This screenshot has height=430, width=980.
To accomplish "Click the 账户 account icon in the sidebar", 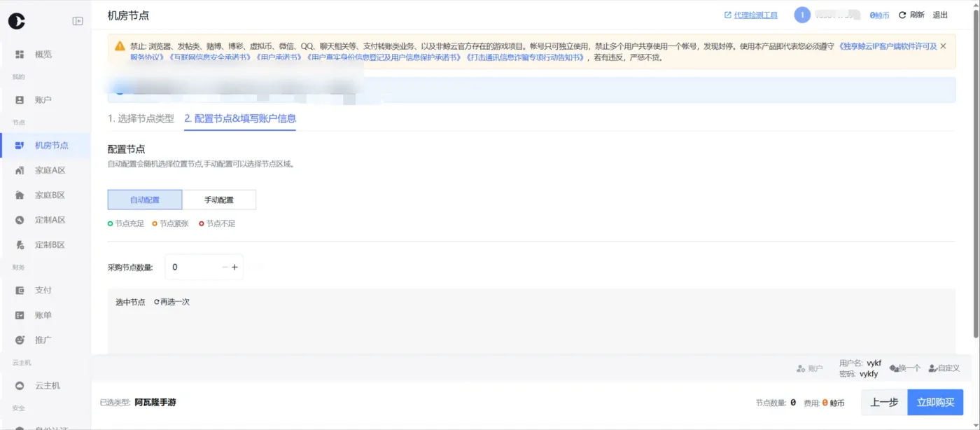I will point(20,100).
